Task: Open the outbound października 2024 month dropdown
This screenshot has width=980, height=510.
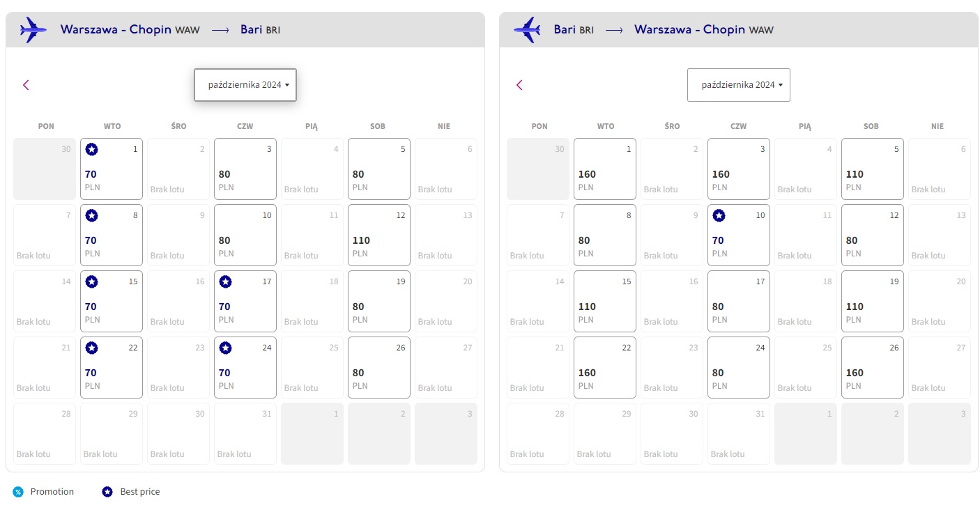Action: (245, 85)
